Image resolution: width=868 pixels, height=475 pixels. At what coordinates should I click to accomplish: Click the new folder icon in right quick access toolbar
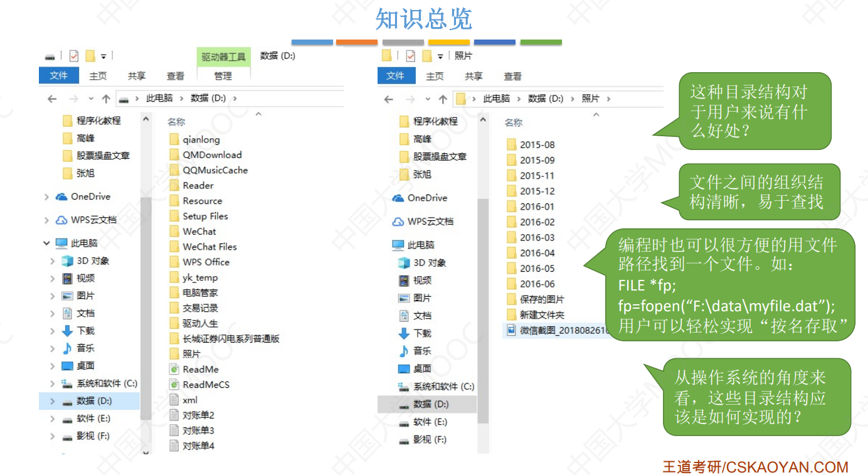426,55
